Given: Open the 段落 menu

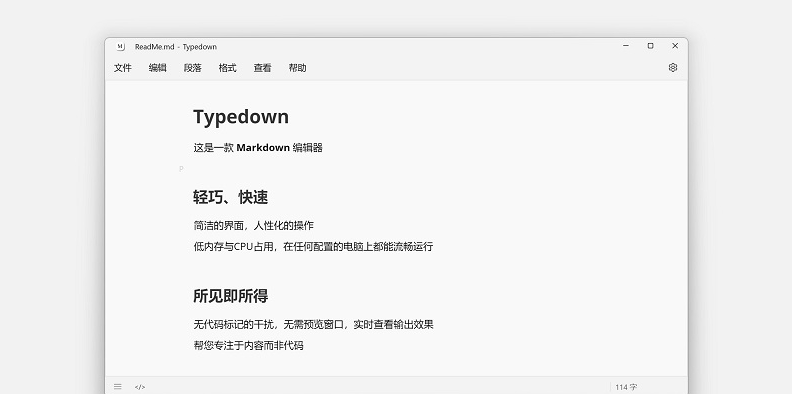Looking at the screenshot, I should [x=192, y=68].
